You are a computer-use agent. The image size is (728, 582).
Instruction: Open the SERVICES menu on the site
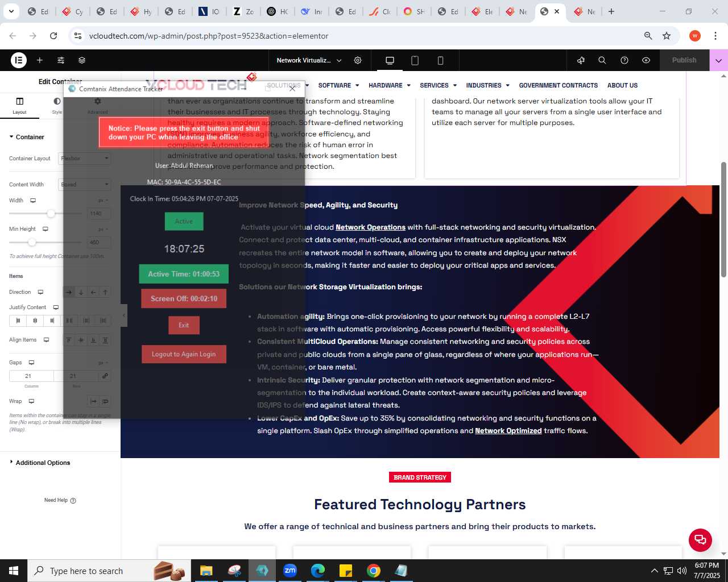[x=439, y=85]
